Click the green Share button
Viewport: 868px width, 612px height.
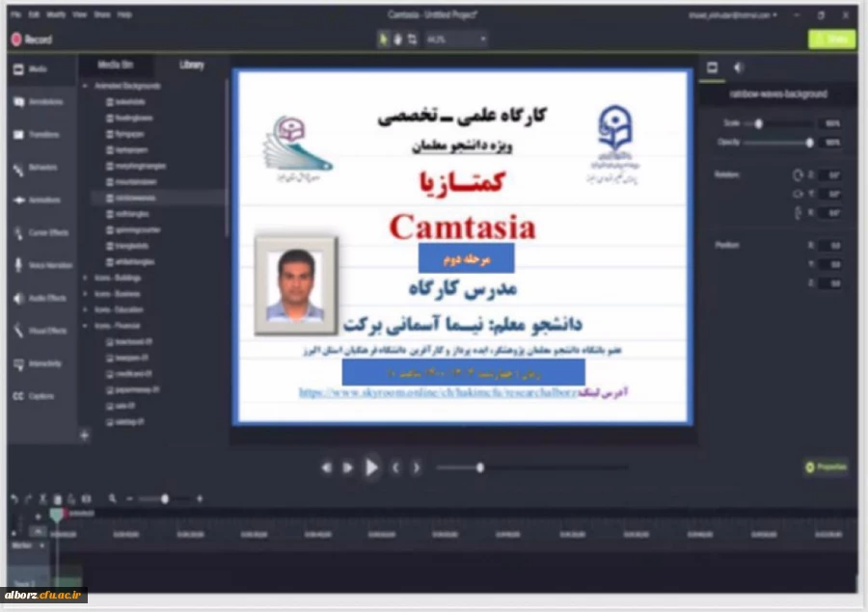click(830, 40)
